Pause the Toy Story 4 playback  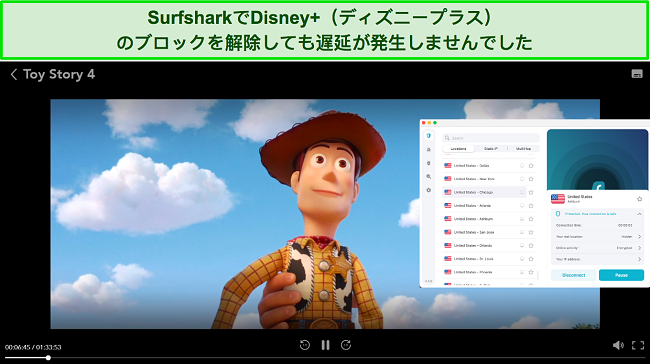click(x=325, y=345)
